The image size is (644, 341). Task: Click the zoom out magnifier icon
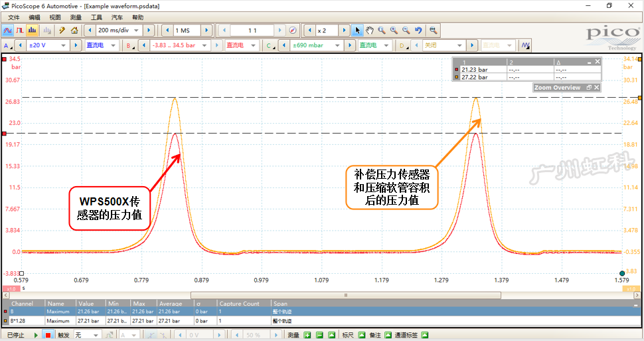coord(406,31)
